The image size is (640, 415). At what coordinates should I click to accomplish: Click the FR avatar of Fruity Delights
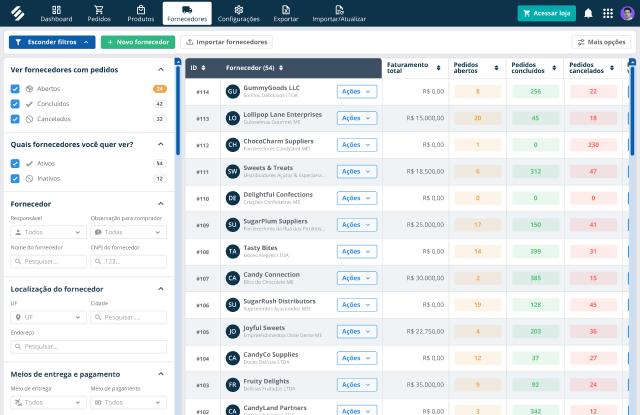(232, 385)
